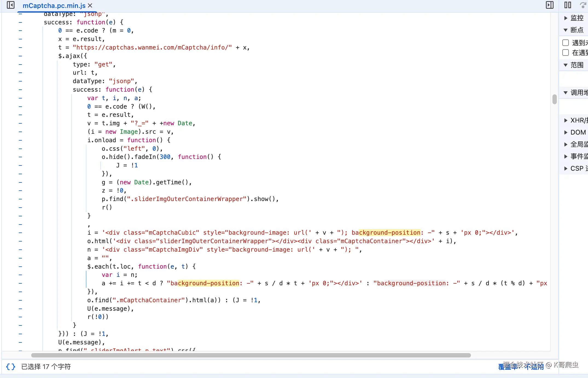Close the mCaptcha.pc.min.js tab
The height and width of the screenshot is (378, 588).
90,5
